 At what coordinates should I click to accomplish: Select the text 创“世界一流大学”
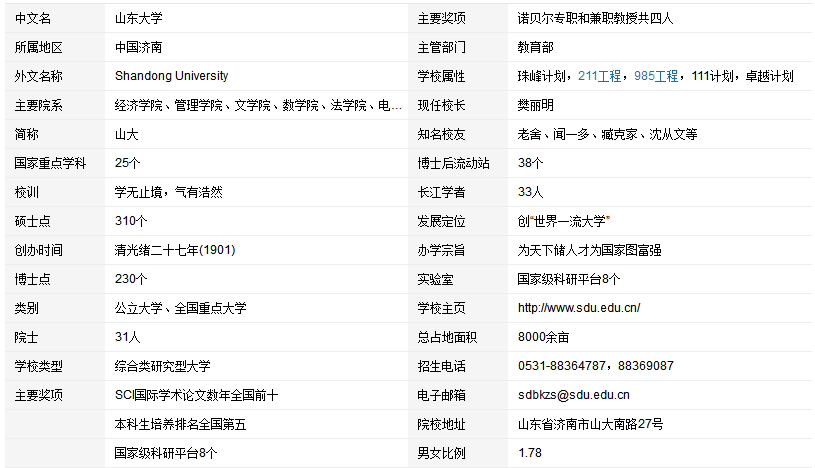[563, 222]
